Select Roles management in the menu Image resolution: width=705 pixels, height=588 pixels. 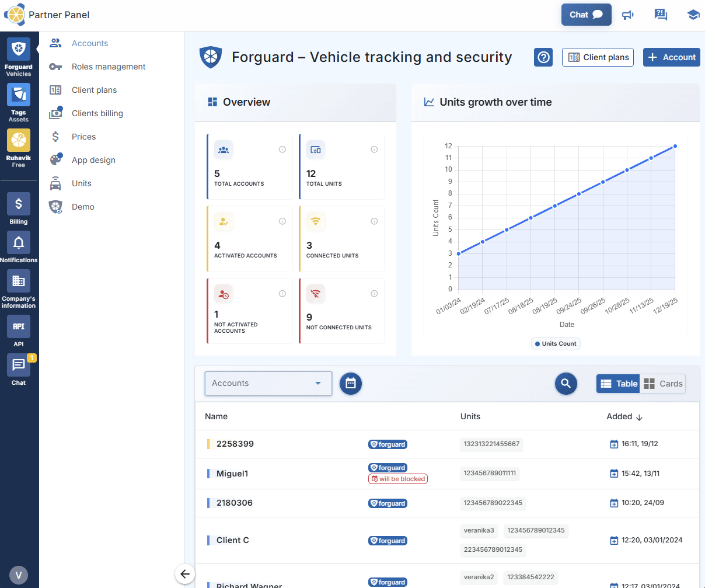coord(109,67)
